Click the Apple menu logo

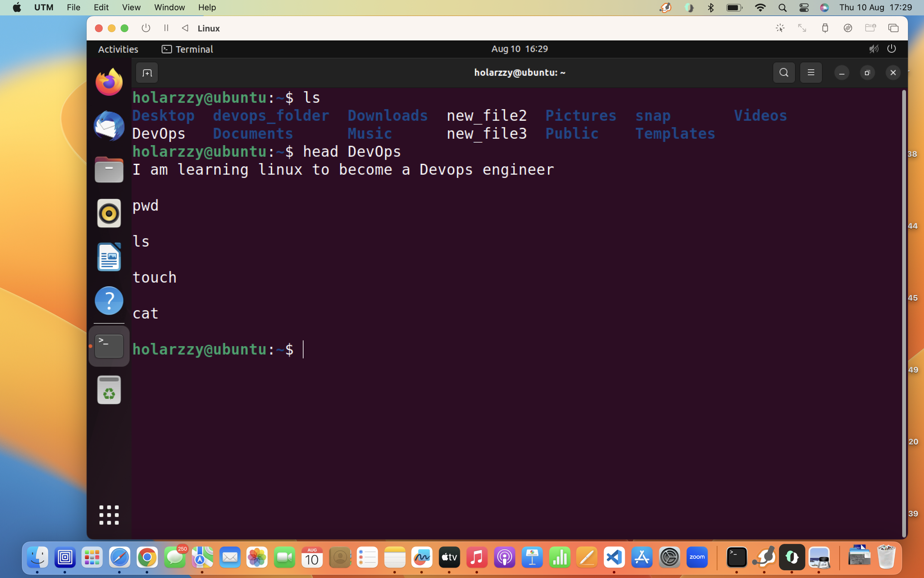tap(17, 7)
